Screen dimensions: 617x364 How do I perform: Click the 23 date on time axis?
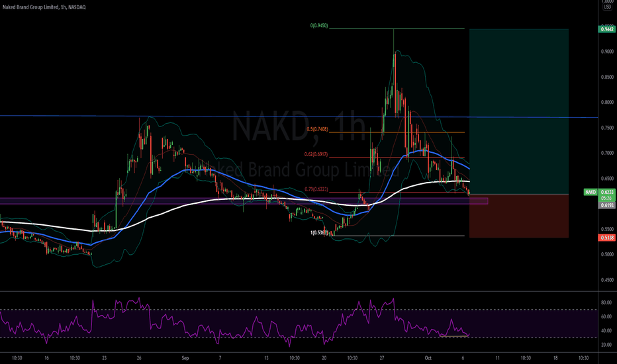[105, 358]
